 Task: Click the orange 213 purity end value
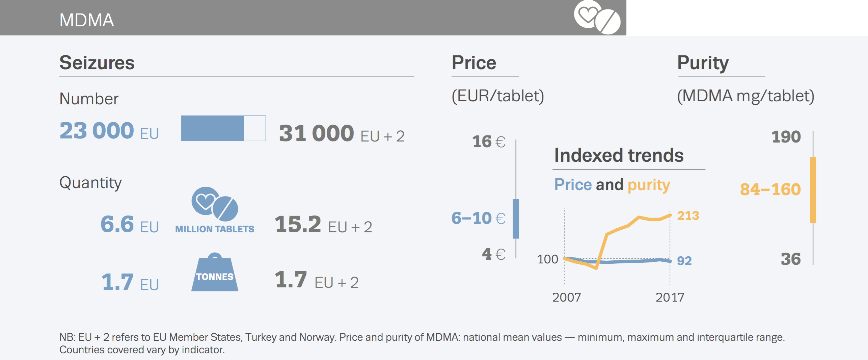pos(688,215)
